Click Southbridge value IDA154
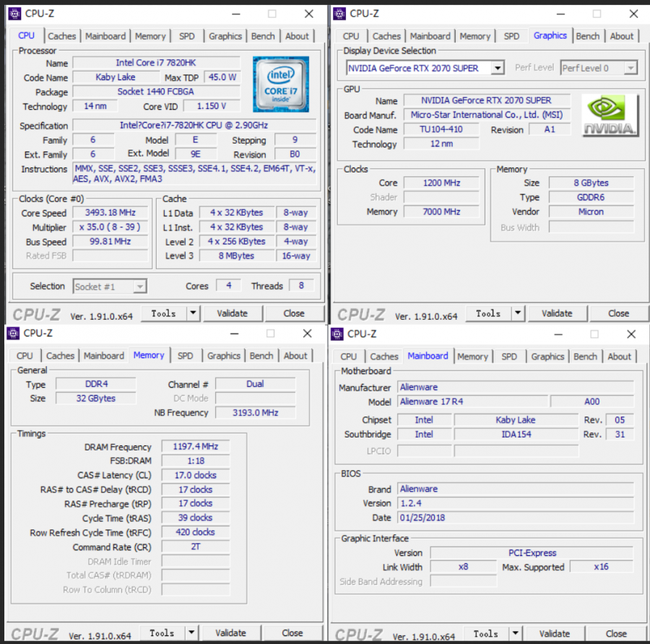650x644 pixels. point(516,435)
